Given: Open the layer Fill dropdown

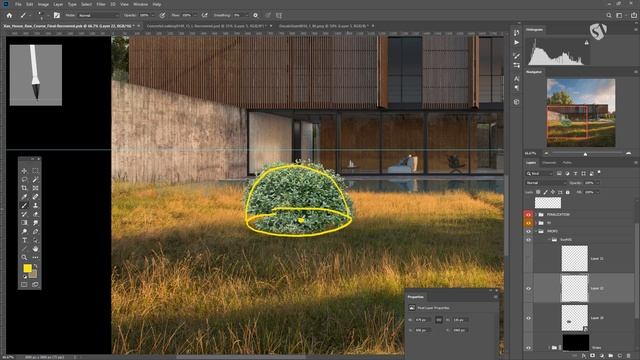Looking at the screenshot, I should click(x=597, y=192).
